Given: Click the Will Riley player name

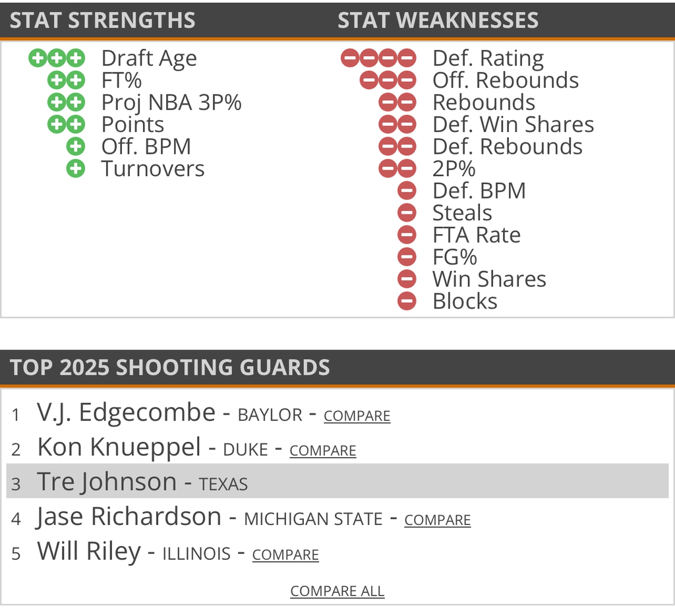Looking at the screenshot, I should (x=89, y=552).
